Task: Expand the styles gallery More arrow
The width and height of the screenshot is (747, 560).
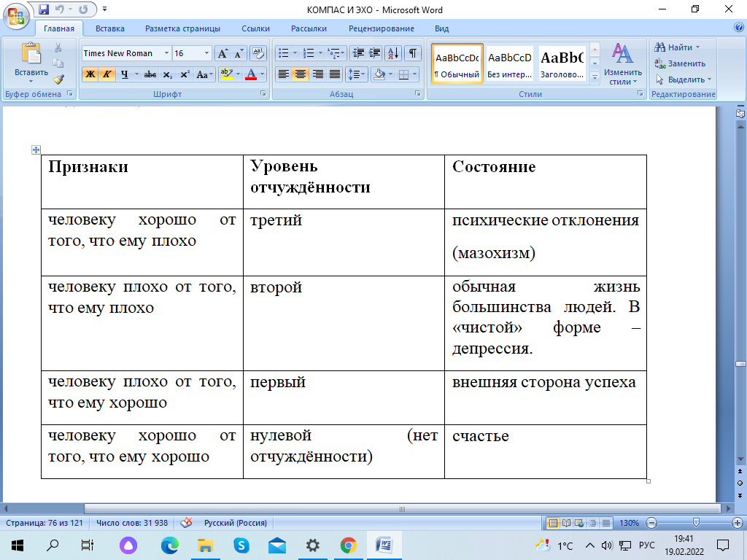Action: click(x=595, y=77)
